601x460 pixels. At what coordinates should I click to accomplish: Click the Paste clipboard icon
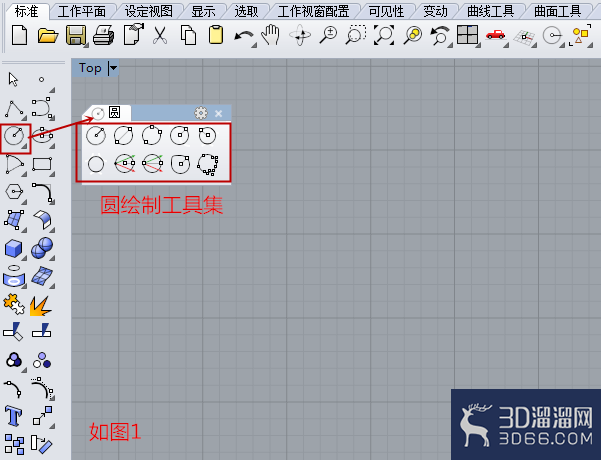tap(216, 34)
